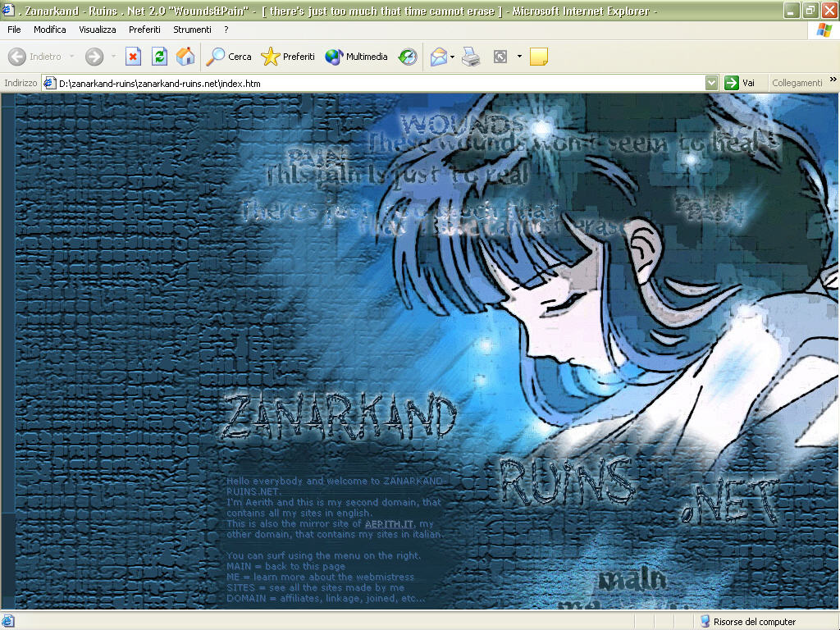This screenshot has height=630, width=840.
Task: Click the Internet Explorer icon in the status bar
Action: click(8, 622)
